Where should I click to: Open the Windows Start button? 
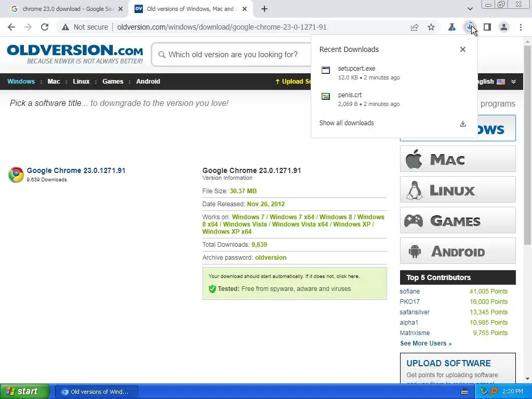(x=25, y=392)
